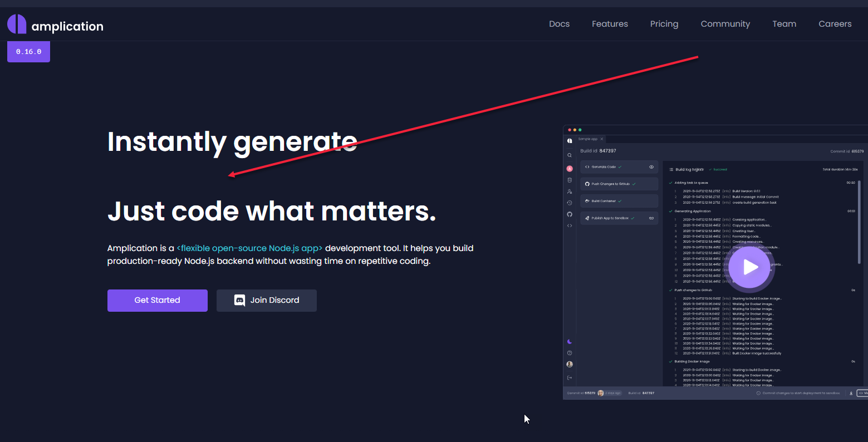Click the 'Instantly generate' heading
The height and width of the screenshot is (442, 868).
pyautogui.click(x=232, y=142)
